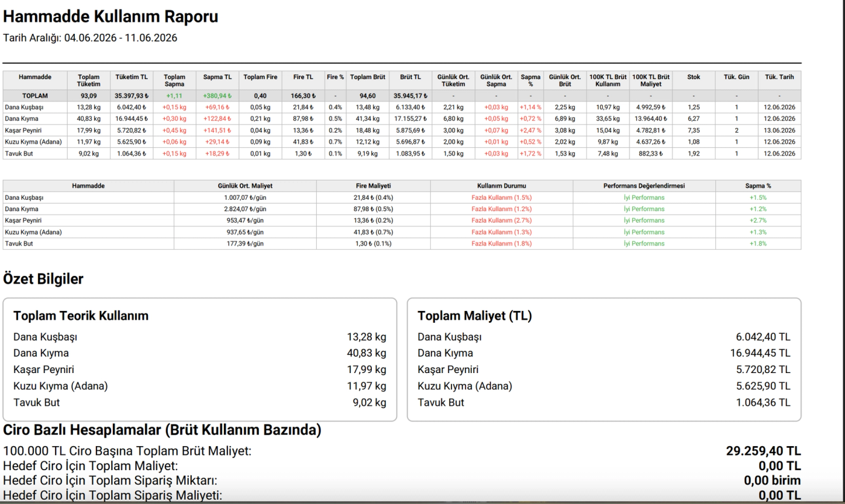Click the "Fazla Kullanım (1.5%)" status

(x=502, y=197)
